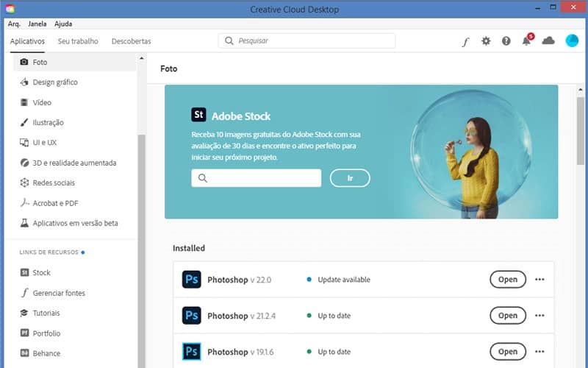Click the Acrobat e PDF icon
Screen dimensions: 588x368
(x=24, y=203)
